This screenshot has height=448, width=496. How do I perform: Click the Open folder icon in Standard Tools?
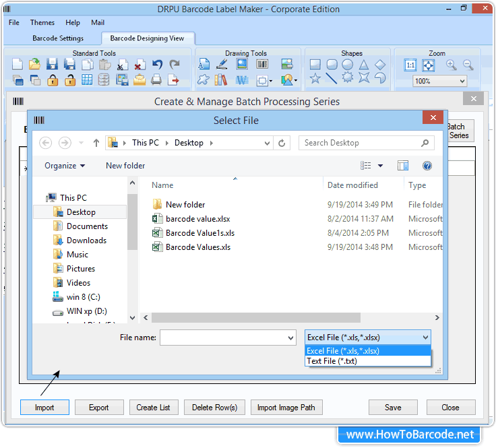pos(34,64)
